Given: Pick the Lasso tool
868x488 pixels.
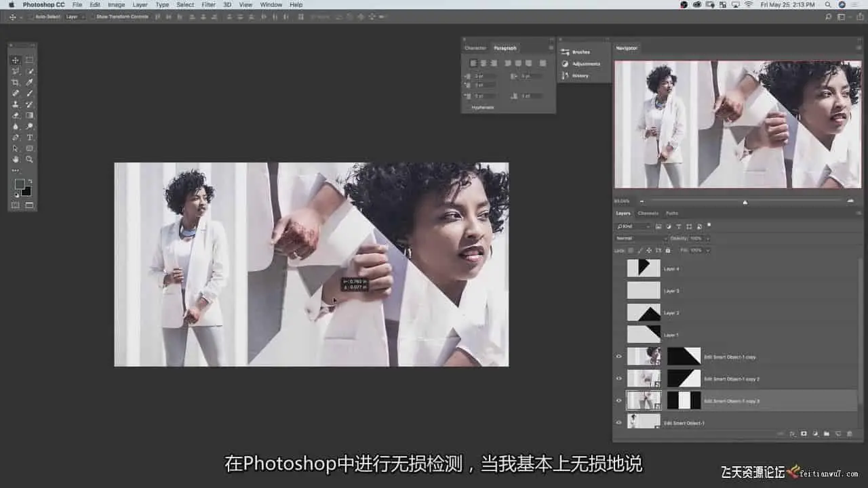Looking at the screenshot, I should click(x=16, y=71).
